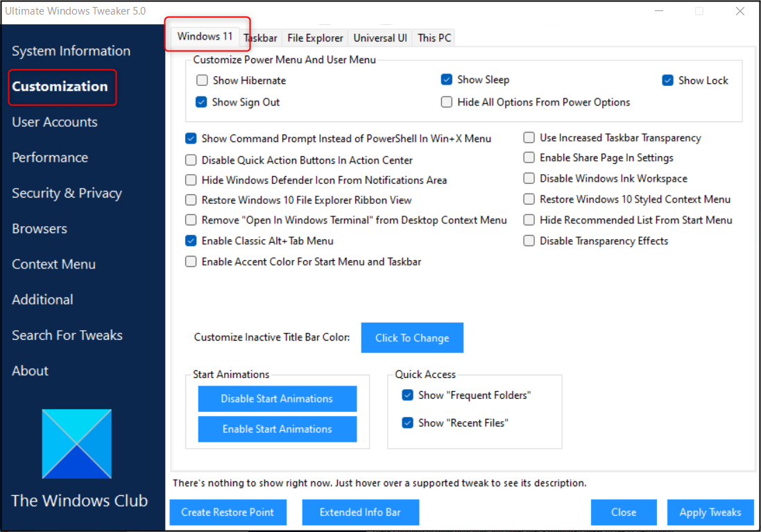This screenshot has height=532, width=761.
Task: Check Remove Open In Windows Terminal option
Action: (191, 220)
